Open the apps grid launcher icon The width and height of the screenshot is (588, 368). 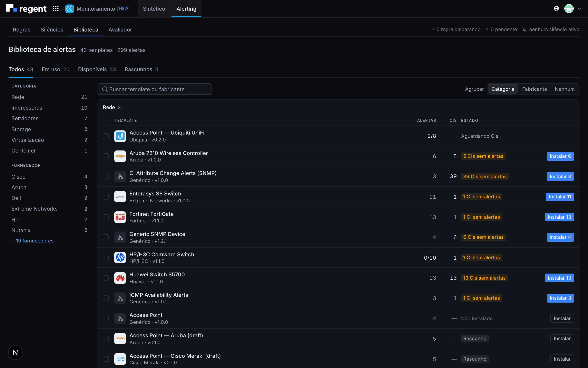[x=56, y=9]
